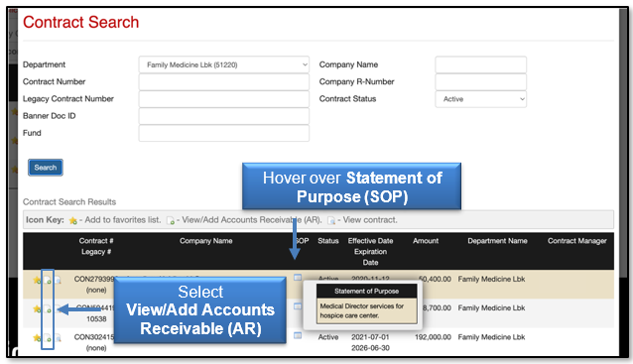
Task: Focus the Contract Number field
Action: pyautogui.click(x=223, y=82)
